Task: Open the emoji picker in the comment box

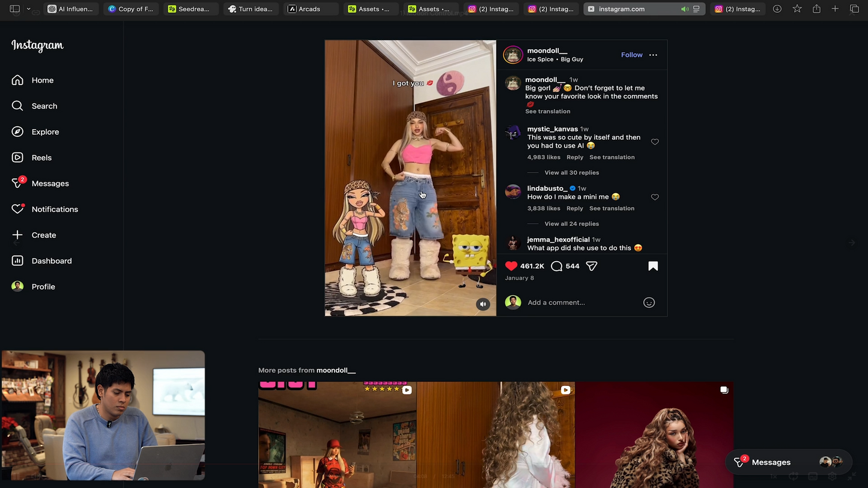Action: (x=649, y=303)
